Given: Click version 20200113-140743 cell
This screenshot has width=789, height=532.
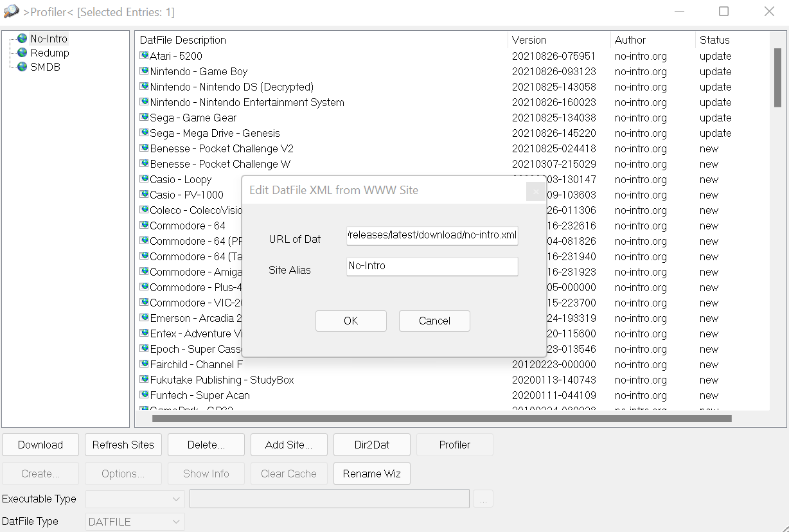Looking at the screenshot, I should coord(554,380).
